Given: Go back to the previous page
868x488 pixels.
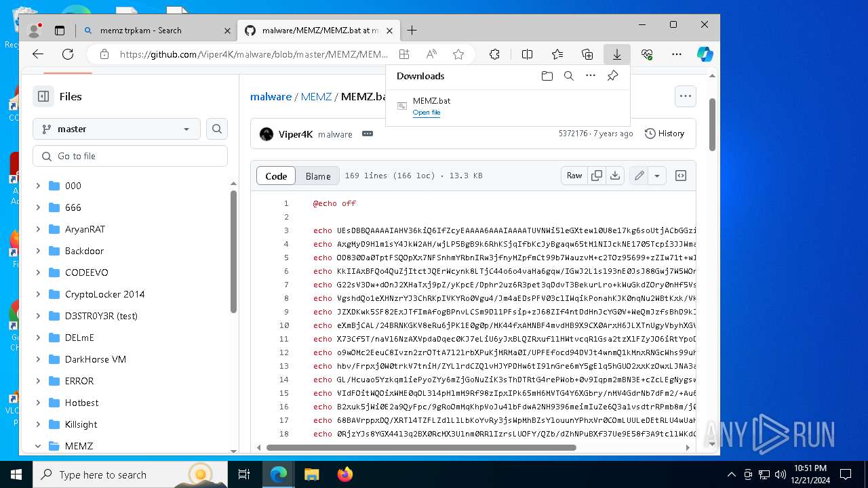Looking at the screenshot, I should point(38,54).
